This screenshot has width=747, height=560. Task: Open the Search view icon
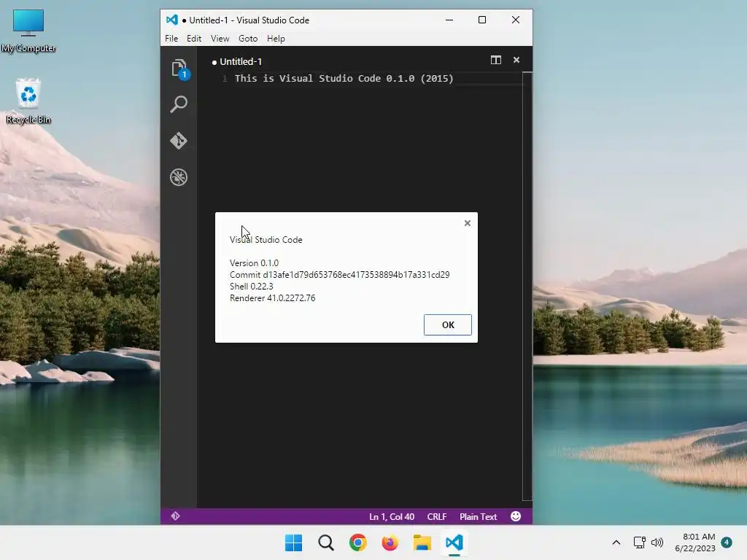pos(179,104)
